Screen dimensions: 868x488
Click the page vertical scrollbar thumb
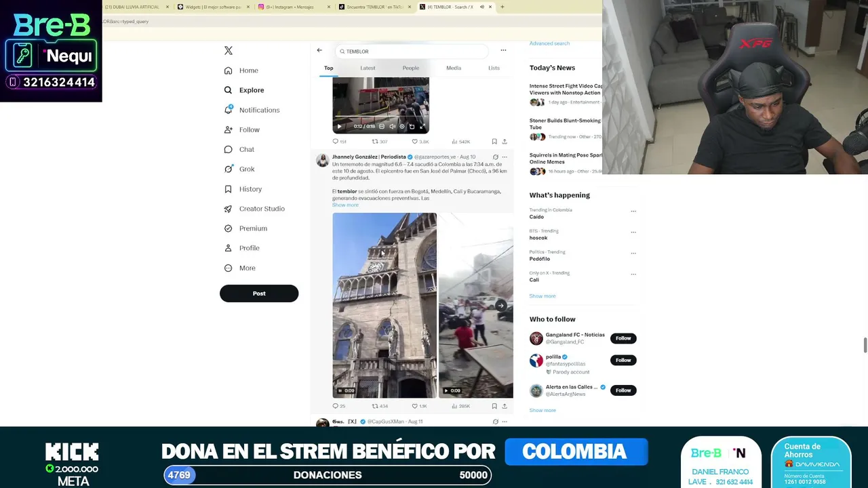tap(865, 344)
